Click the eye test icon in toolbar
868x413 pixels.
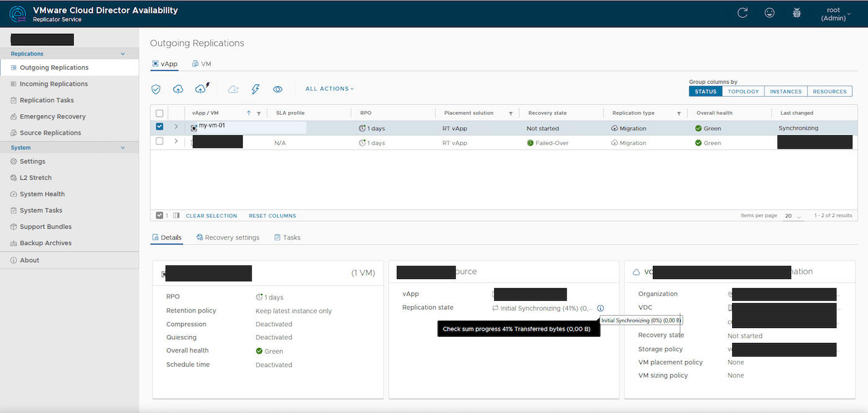[x=278, y=89]
